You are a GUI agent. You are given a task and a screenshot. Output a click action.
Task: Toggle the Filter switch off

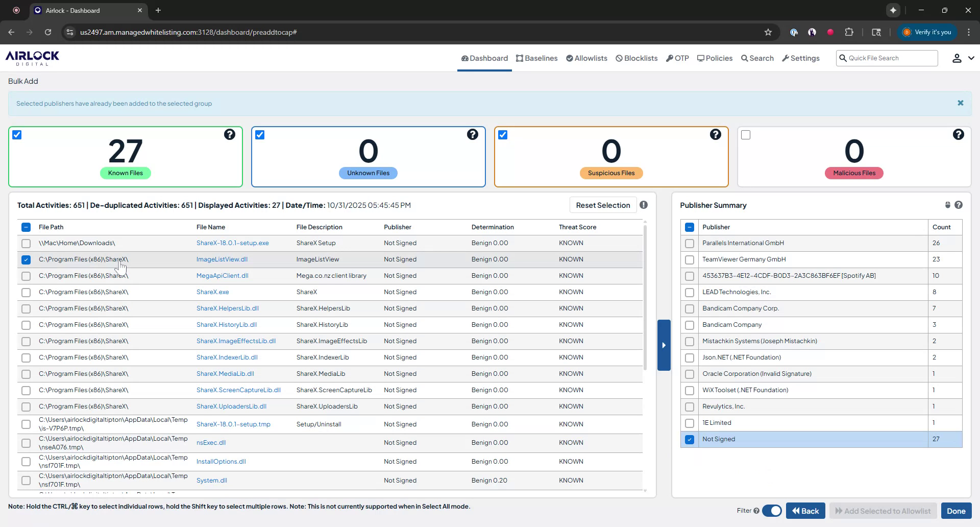point(772,511)
